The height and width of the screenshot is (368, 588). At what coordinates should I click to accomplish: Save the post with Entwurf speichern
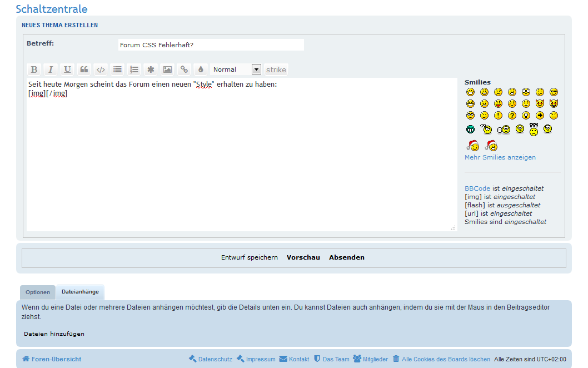coord(250,257)
